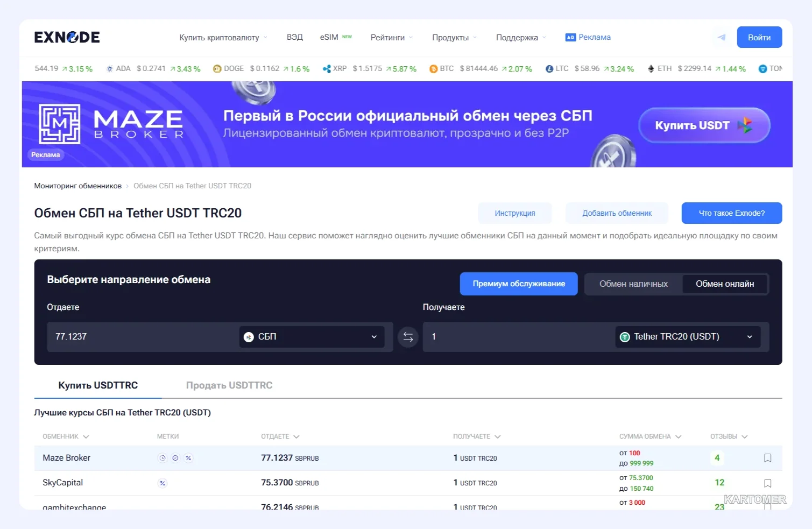Sort table by ПОЛУЧАЕТЕ column
The height and width of the screenshot is (529, 812).
477,436
